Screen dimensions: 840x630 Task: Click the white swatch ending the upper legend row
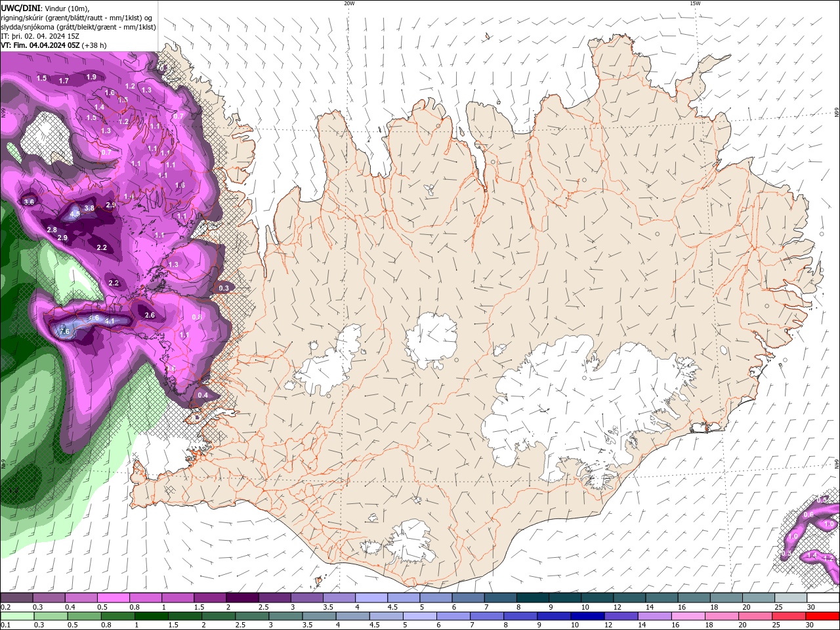click(x=823, y=598)
